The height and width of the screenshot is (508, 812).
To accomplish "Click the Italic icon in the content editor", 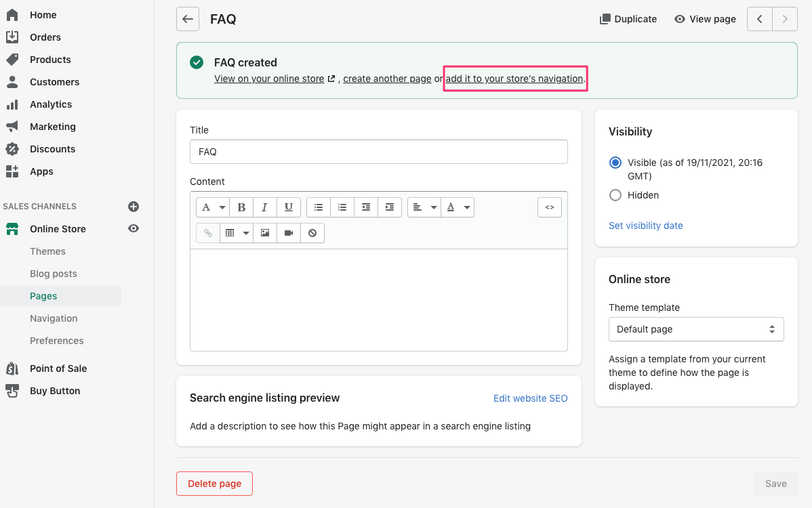I will pos(265,207).
